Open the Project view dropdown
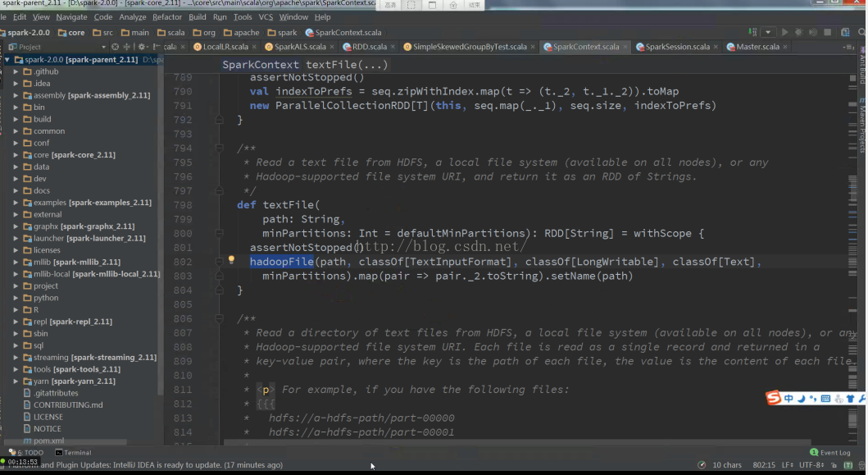Screen dimensions: 868x475 coord(103,47)
